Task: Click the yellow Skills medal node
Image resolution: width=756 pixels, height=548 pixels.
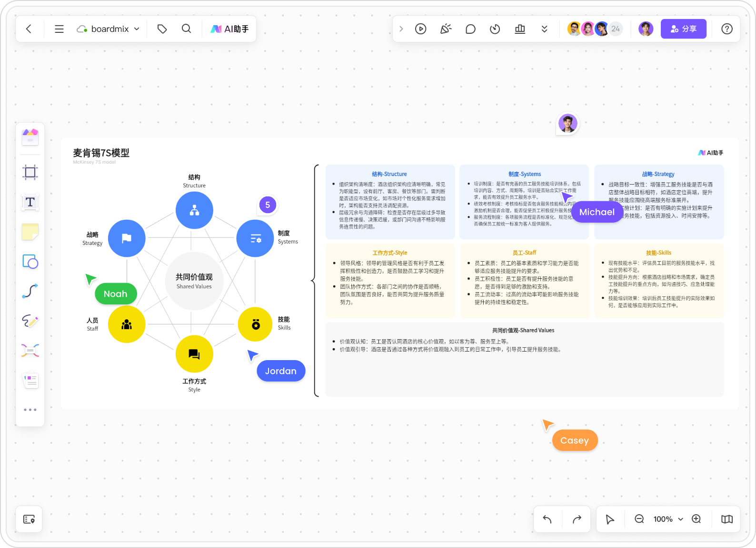Action: (256, 324)
